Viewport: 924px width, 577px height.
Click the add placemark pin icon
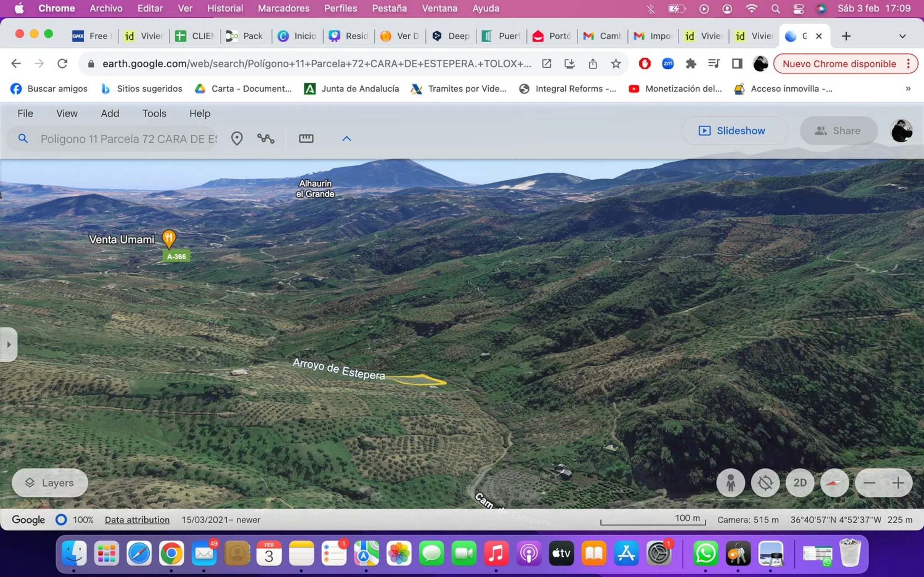point(237,138)
